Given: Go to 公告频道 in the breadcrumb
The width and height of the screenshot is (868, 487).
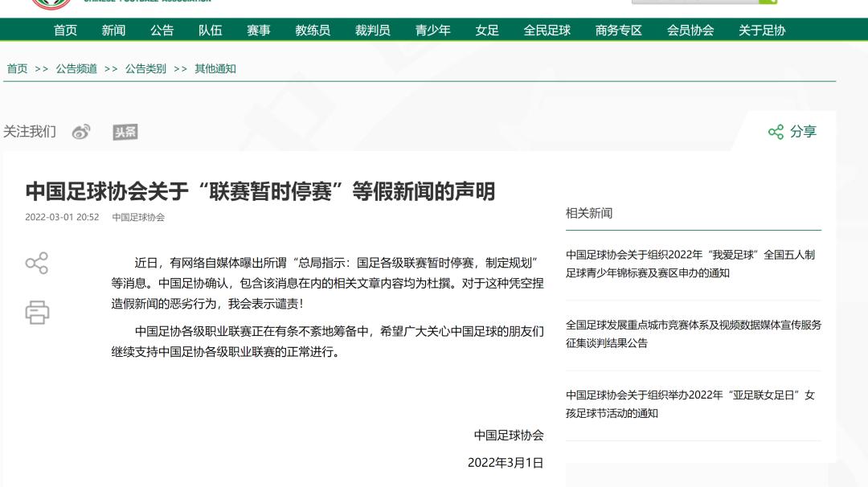Looking at the screenshot, I should coord(76,68).
